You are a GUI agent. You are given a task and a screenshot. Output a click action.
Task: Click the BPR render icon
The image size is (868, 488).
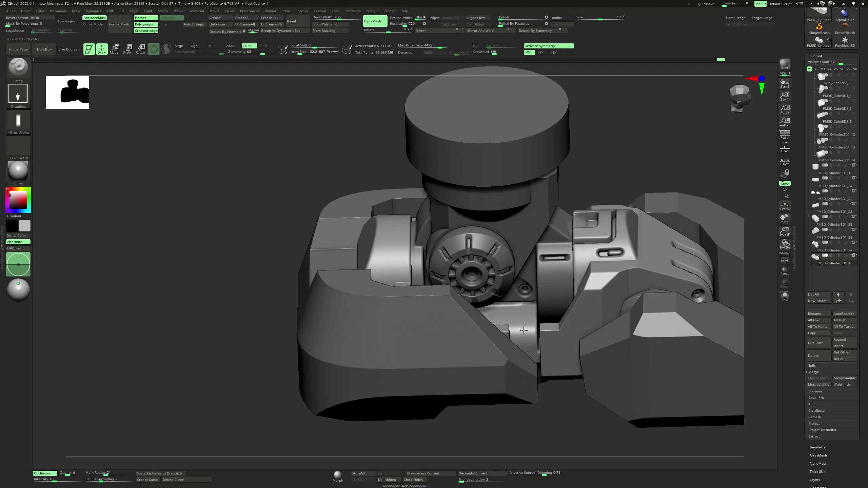[785, 64]
